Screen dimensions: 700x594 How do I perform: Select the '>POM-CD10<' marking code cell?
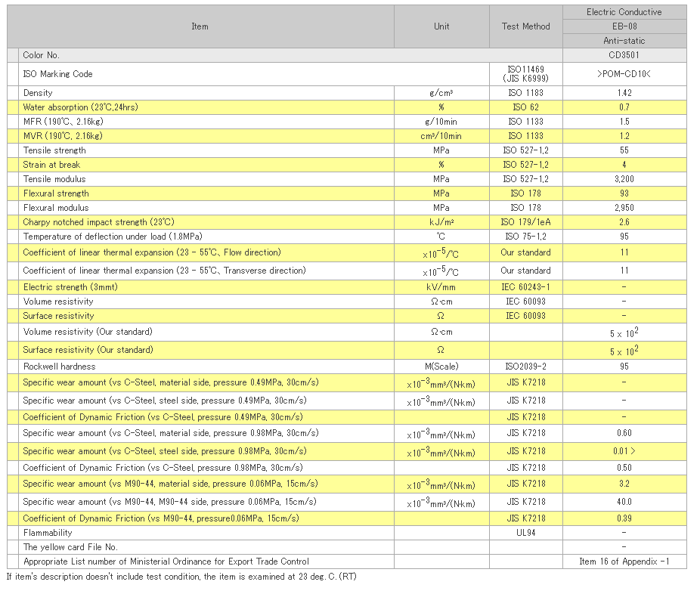tap(624, 74)
